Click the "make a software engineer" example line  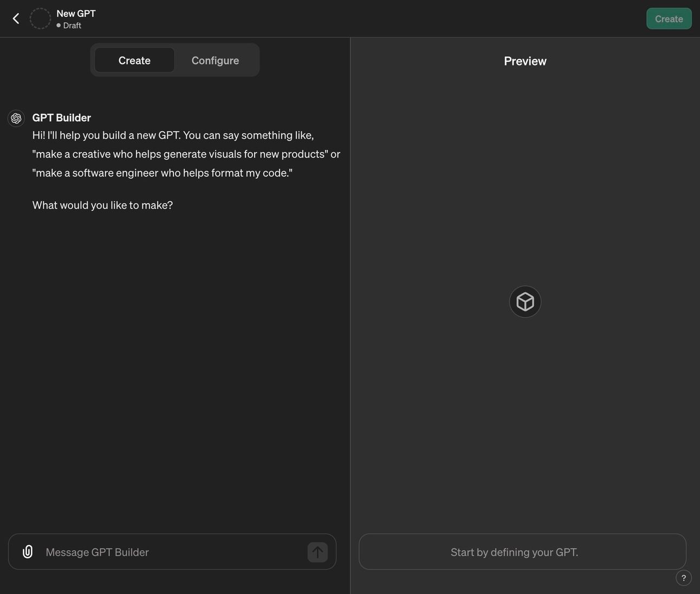tap(163, 173)
